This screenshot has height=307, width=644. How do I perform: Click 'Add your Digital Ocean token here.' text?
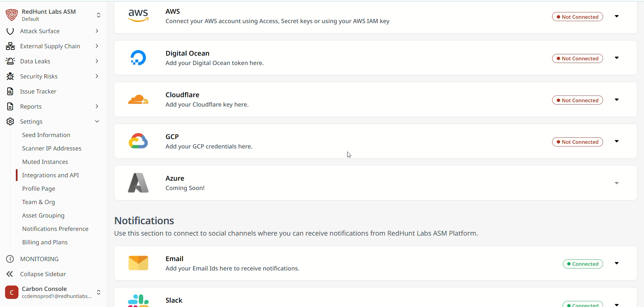point(215,63)
